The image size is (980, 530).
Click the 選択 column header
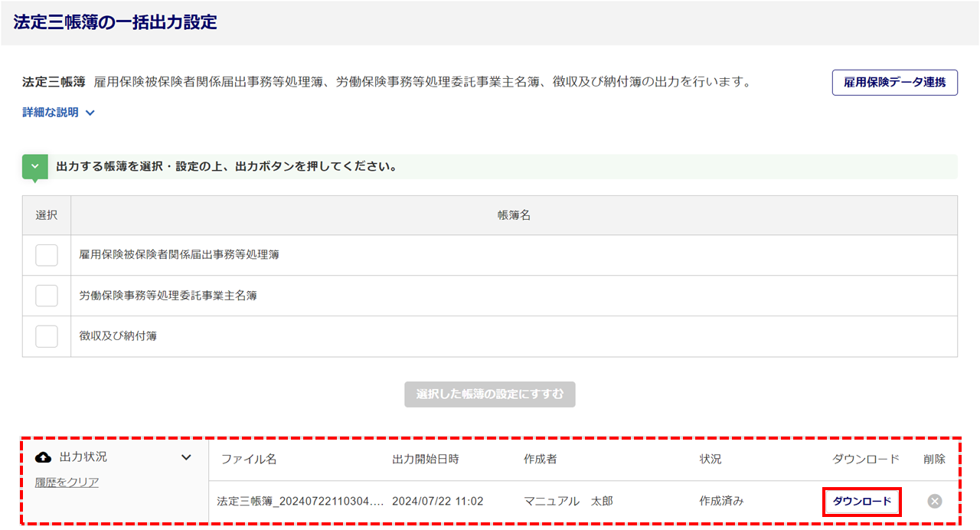click(x=47, y=216)
